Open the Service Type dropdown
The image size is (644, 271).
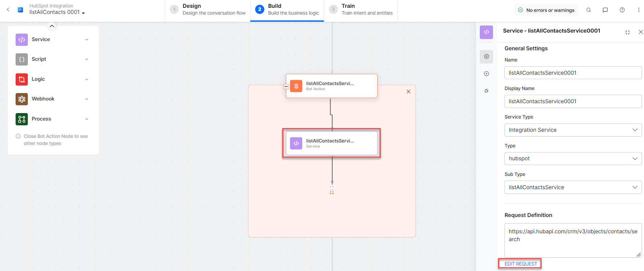(x=573, y=130)
